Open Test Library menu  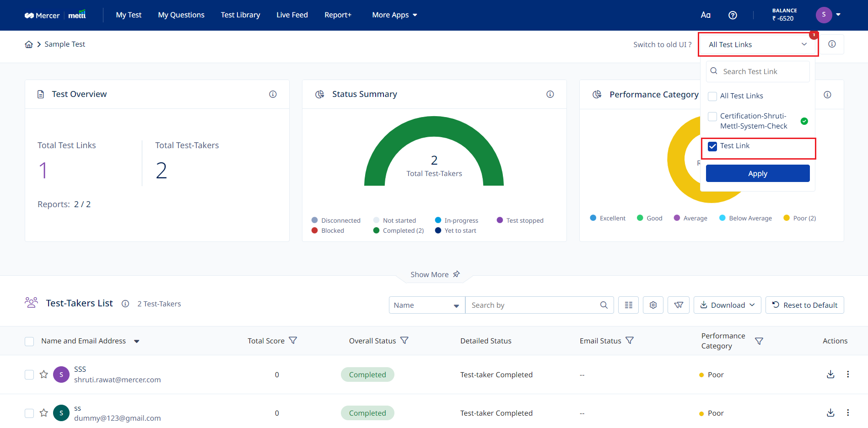click(x=240, y=15)
